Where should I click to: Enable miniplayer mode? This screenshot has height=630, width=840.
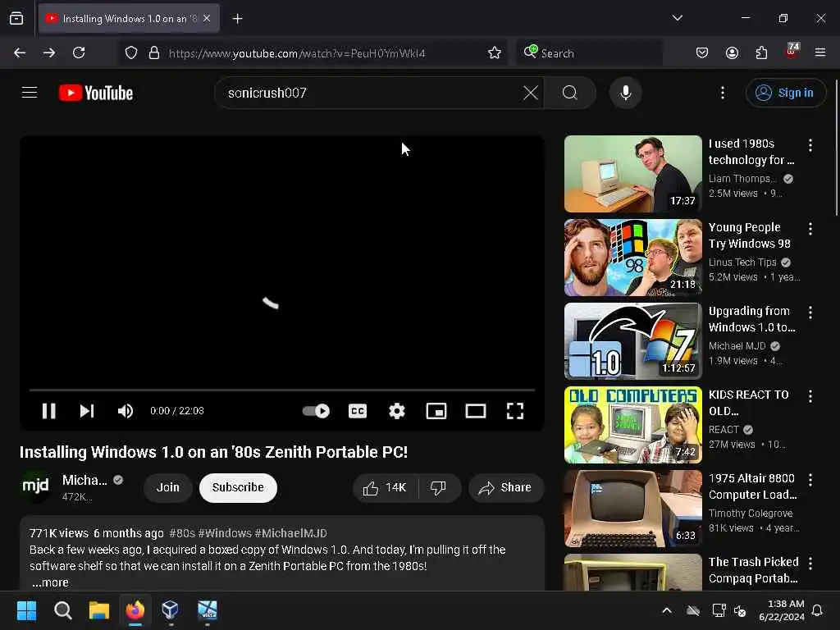[436, 411]
